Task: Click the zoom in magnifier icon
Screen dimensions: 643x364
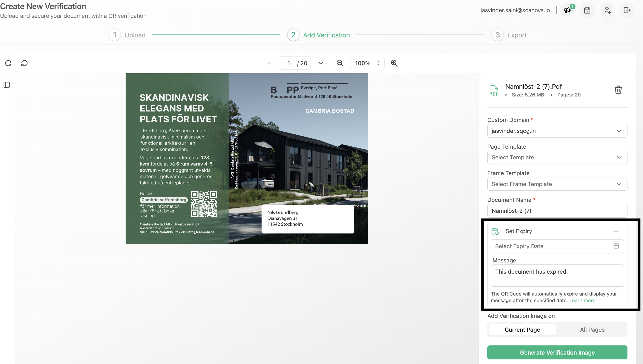Action: coord(394,63)
